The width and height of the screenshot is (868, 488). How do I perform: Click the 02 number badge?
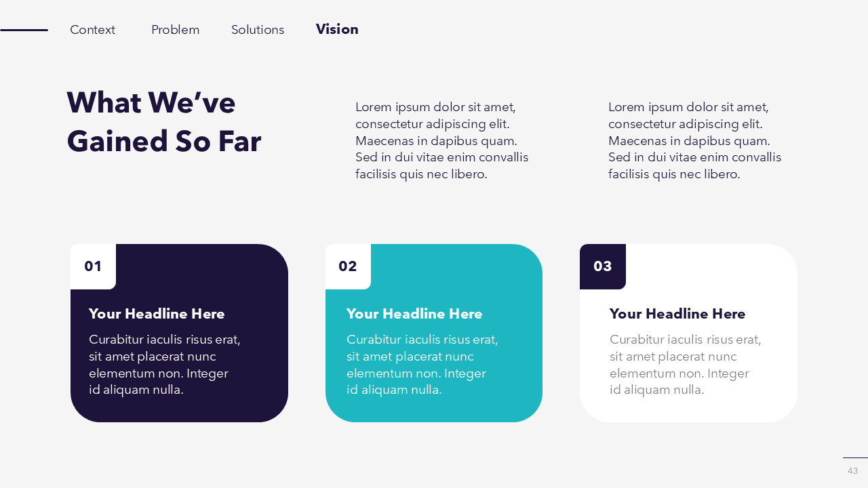(348, 266)
